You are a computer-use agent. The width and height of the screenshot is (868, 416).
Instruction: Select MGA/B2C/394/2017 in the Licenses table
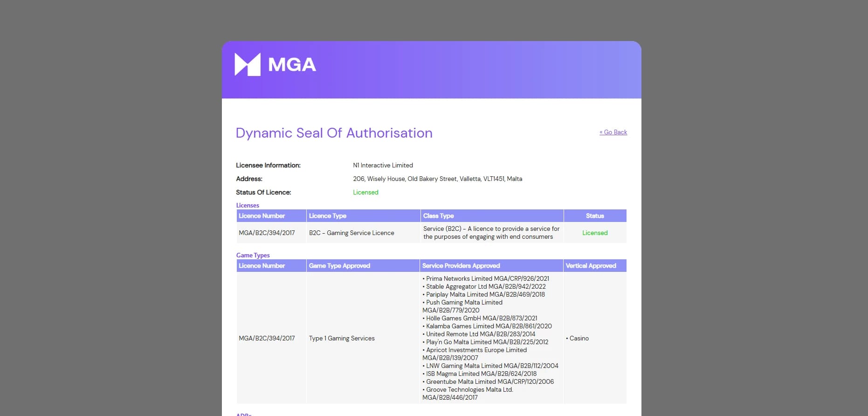click(x=267, y=233)
